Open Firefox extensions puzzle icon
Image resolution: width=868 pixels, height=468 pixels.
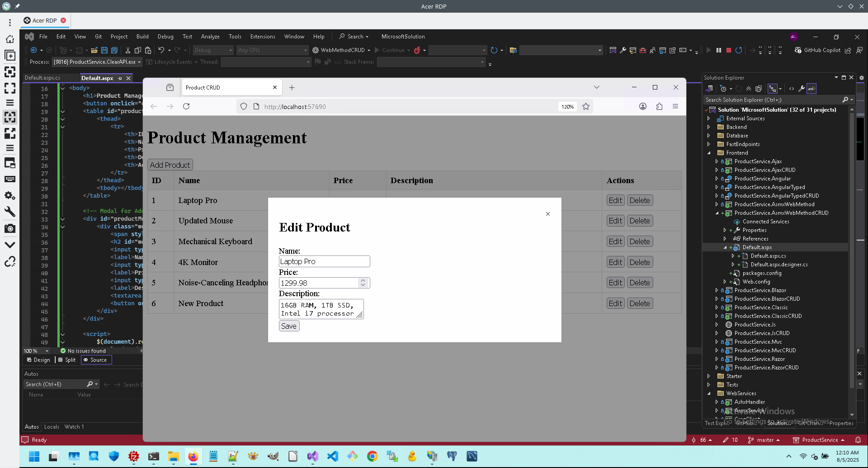point(659,106)
